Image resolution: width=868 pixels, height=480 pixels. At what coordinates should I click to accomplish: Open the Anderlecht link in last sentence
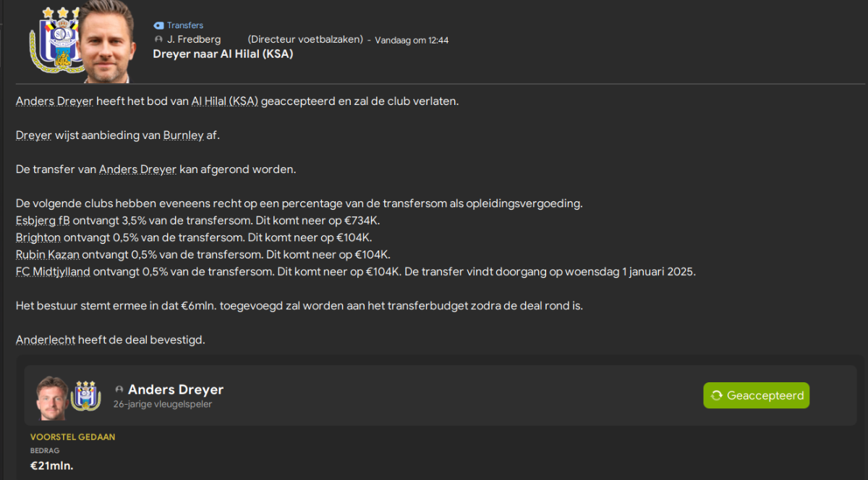(x=46, y=340)
